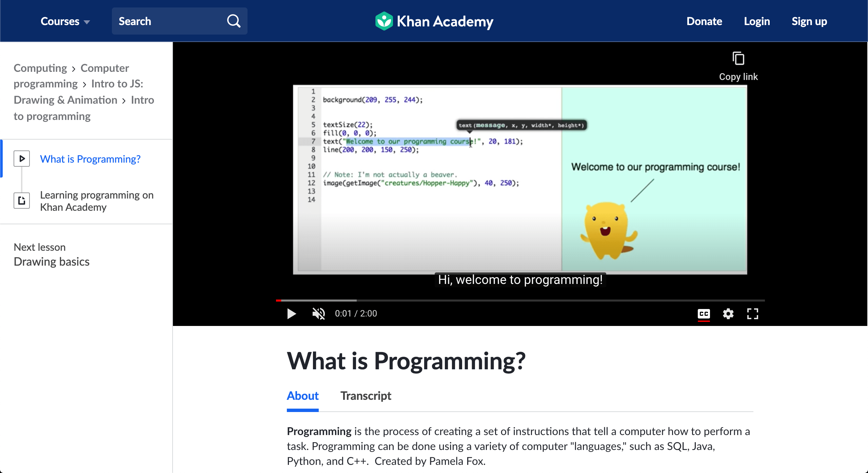
Task: Click the Donate link
Action: pos(704,21)
